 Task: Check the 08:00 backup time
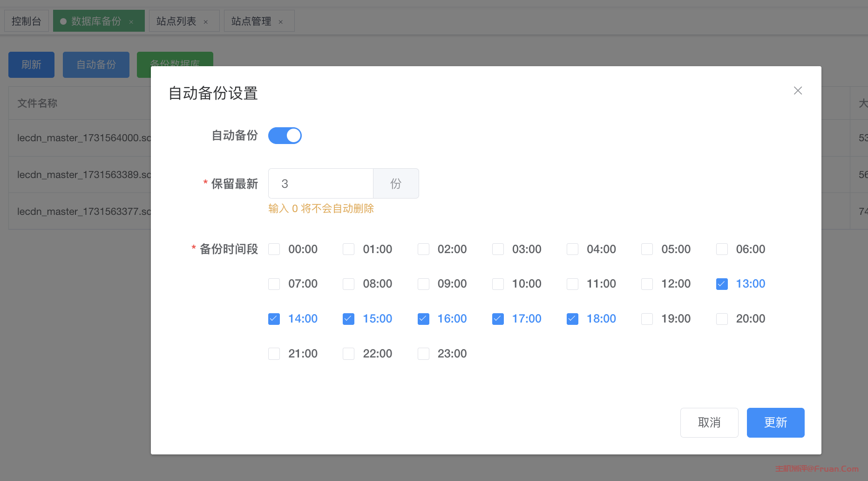click(x=349, y=284)
